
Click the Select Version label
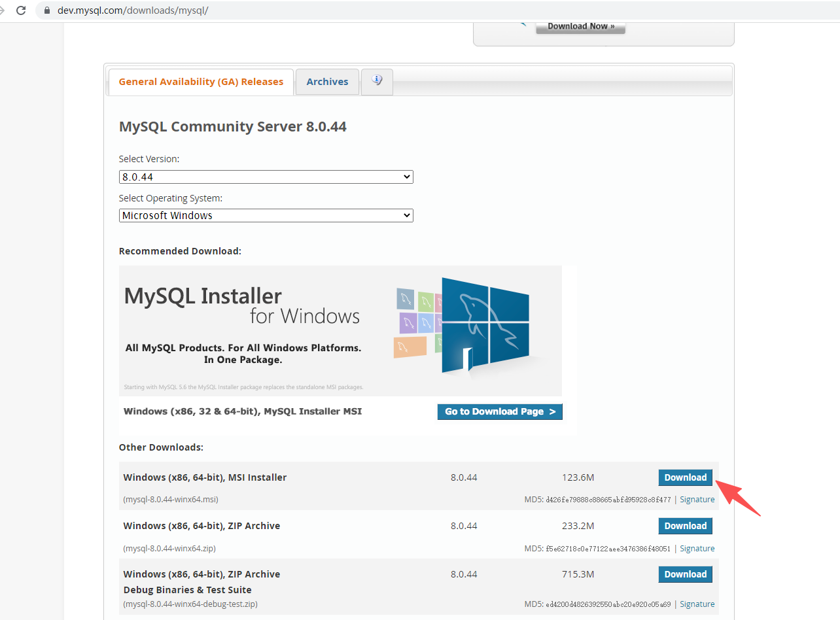(149, 159)
